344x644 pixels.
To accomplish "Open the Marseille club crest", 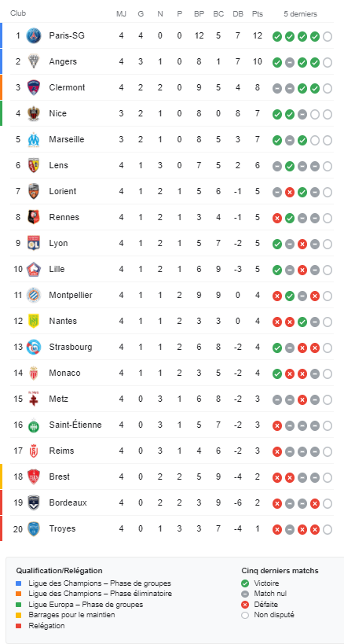I will click(34, 139).
